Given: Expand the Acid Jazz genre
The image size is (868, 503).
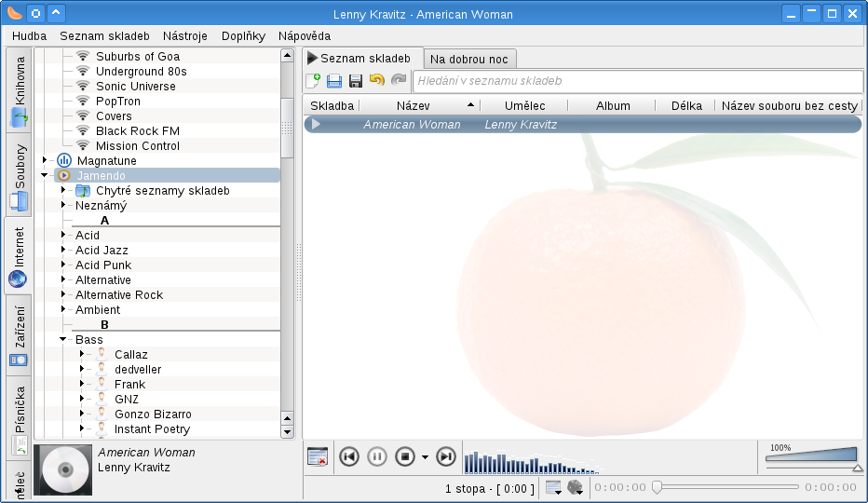Looking at the screenshot, I should click(63, 250).
